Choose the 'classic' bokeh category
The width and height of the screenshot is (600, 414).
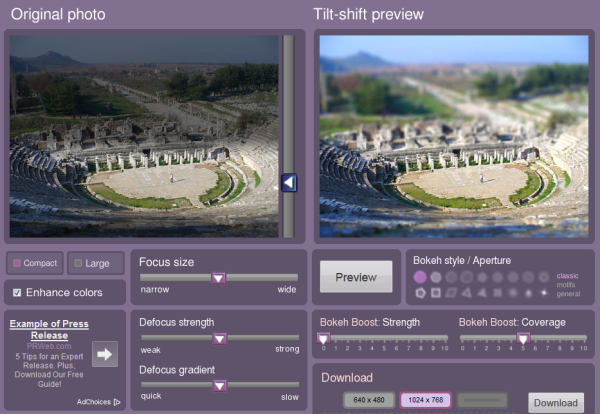tap(567, 275)
